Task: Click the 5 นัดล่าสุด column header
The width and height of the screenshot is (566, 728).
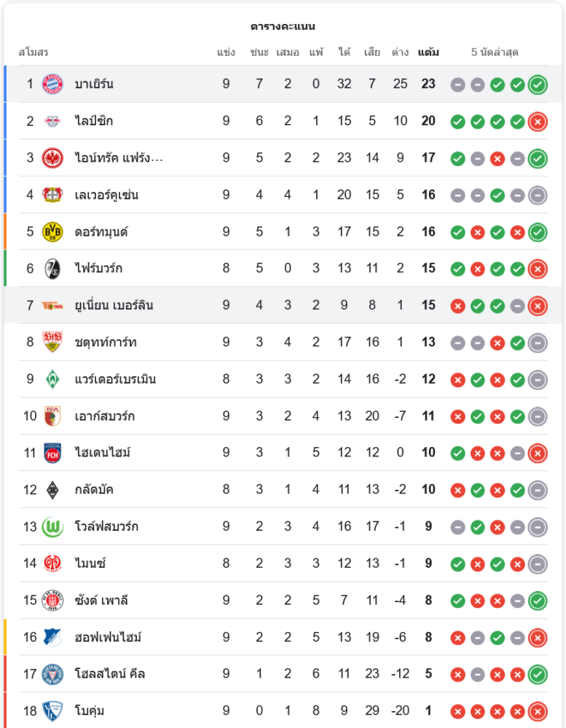Action: 495,52
